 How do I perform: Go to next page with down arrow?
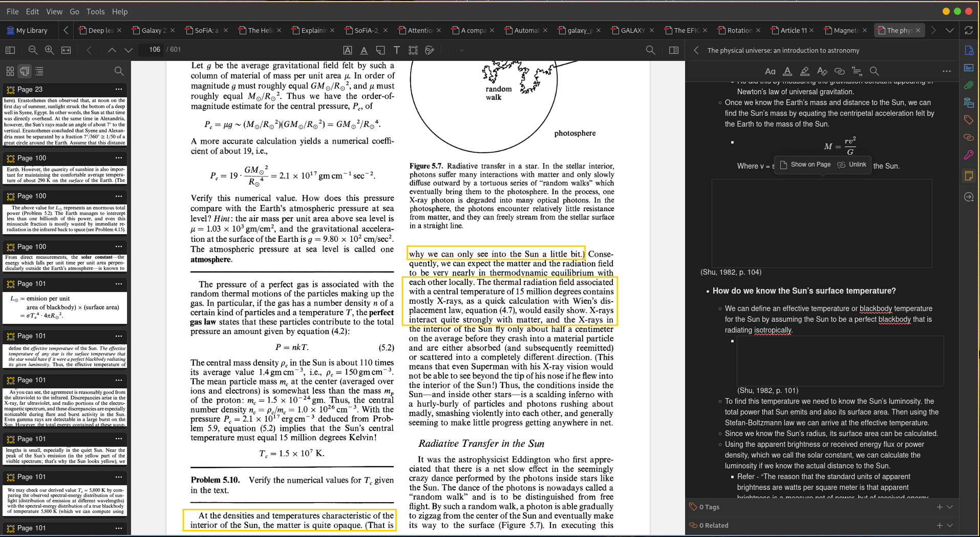point(129,50)
